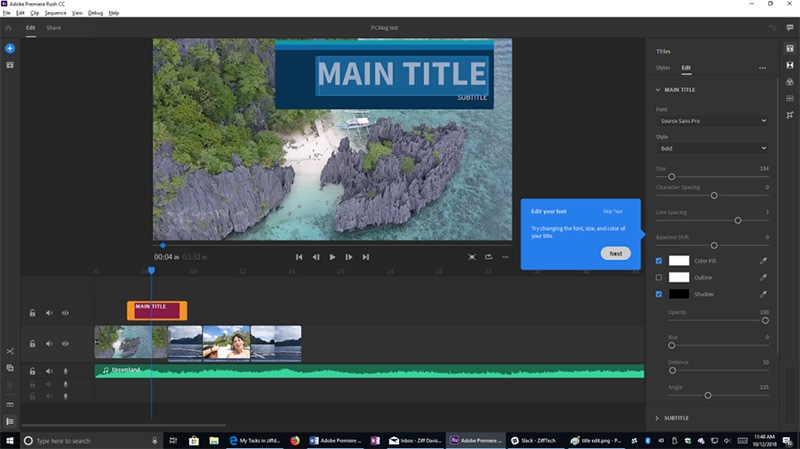
Task: Click the blue Add Media plus icon
Action: 10,48
